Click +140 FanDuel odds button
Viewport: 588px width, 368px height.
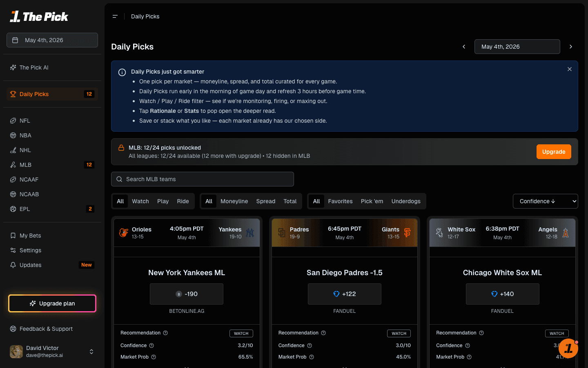502,294
